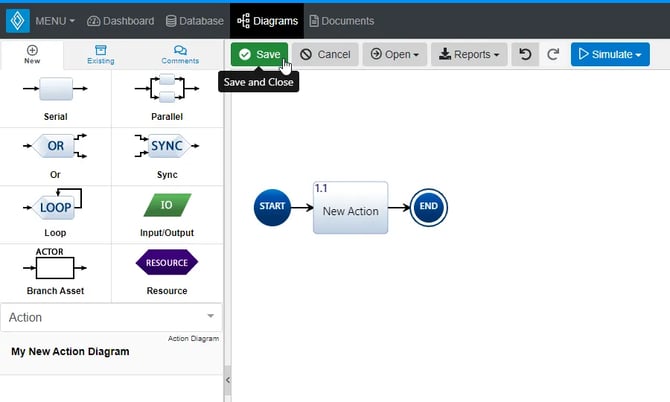Open the Simulate dropdown
This screenshot has height=402, width=670.
pyautogui.click(x=610, y=54)
